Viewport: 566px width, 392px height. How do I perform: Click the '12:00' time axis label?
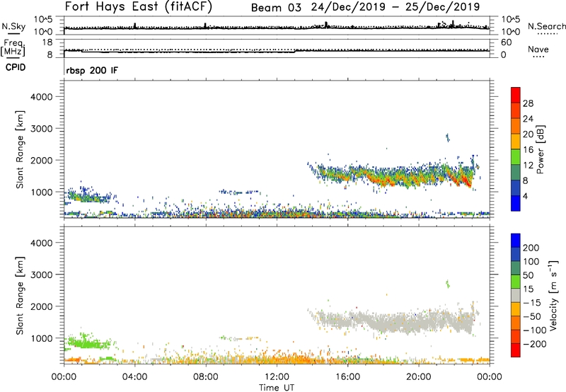click(x=277, y=377)
